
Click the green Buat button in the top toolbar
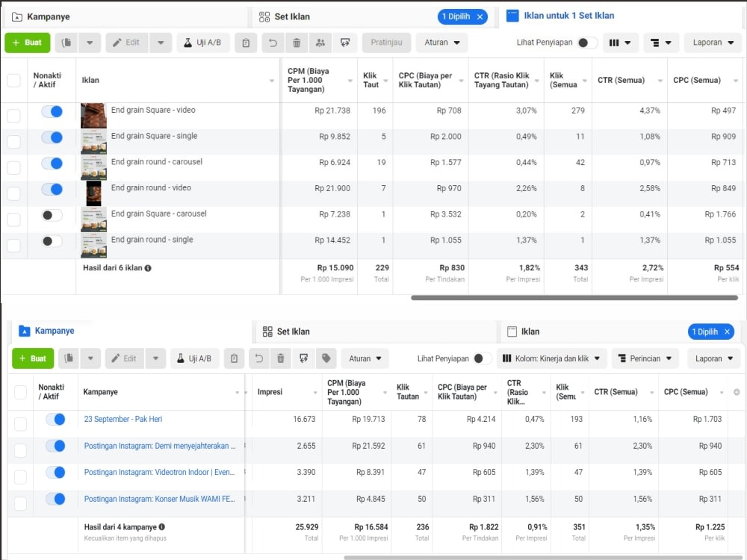[x=27, y=43]
